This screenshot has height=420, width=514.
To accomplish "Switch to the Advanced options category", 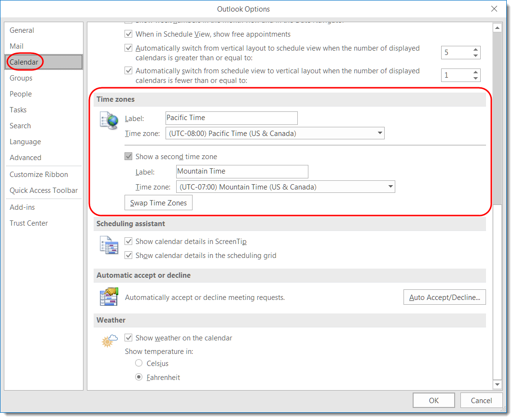I will click(25, 158).
